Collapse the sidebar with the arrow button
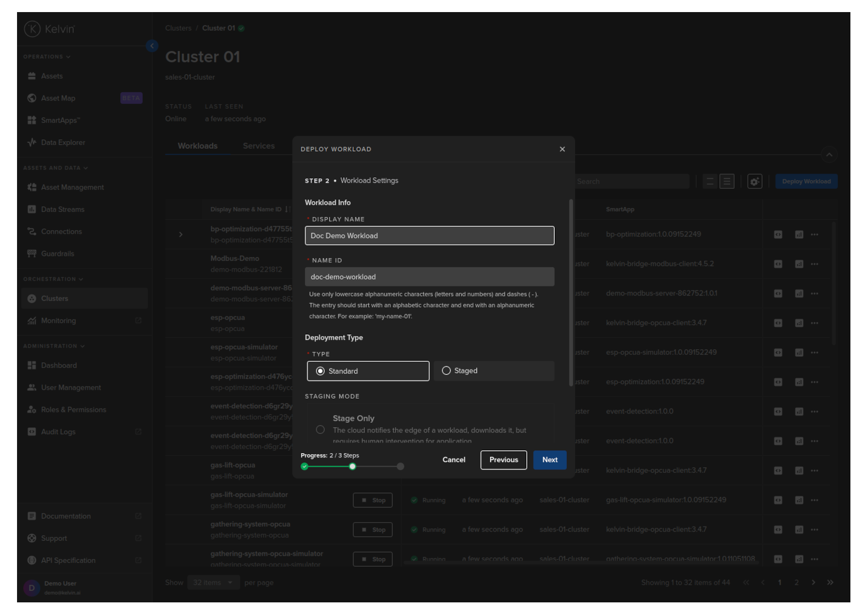The image size is (868, 615). [x=152, y=46]
